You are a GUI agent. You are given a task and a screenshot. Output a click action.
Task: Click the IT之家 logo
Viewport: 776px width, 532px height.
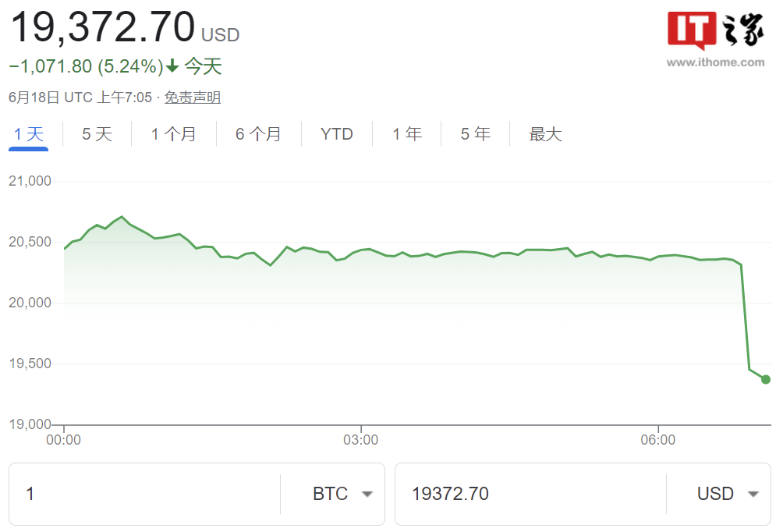tap(715, 31)
